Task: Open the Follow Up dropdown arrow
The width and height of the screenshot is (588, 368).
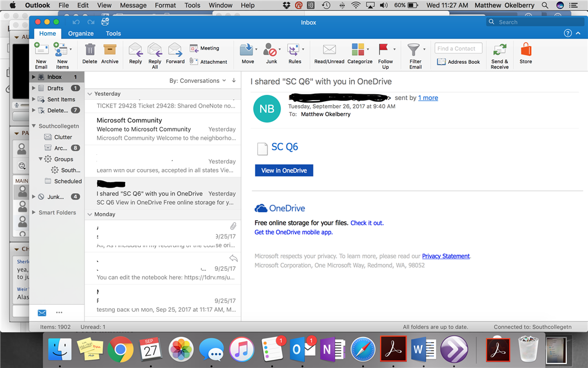Action: [x=394, y=49]
